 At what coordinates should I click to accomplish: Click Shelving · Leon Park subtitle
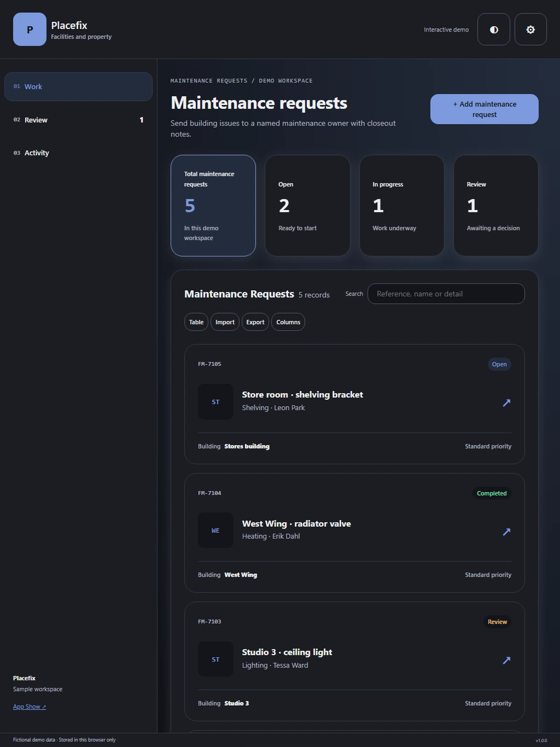[x=273, y=408]
